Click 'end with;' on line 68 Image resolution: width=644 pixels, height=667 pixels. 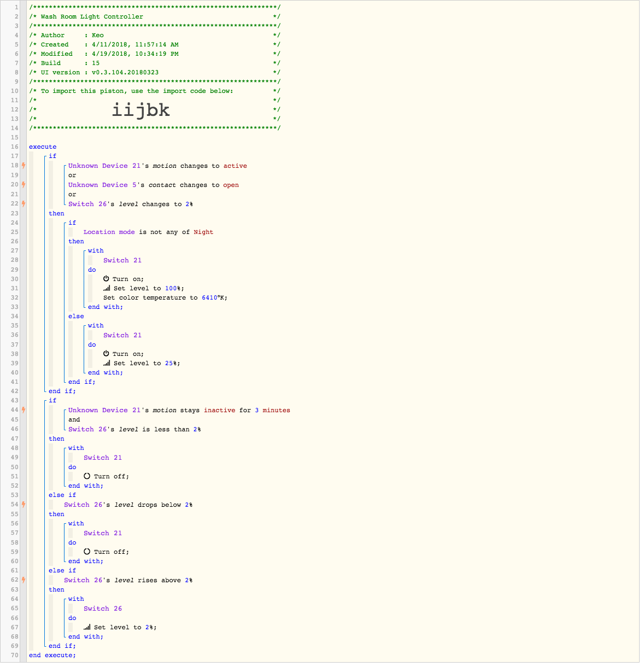coord(86,636)
